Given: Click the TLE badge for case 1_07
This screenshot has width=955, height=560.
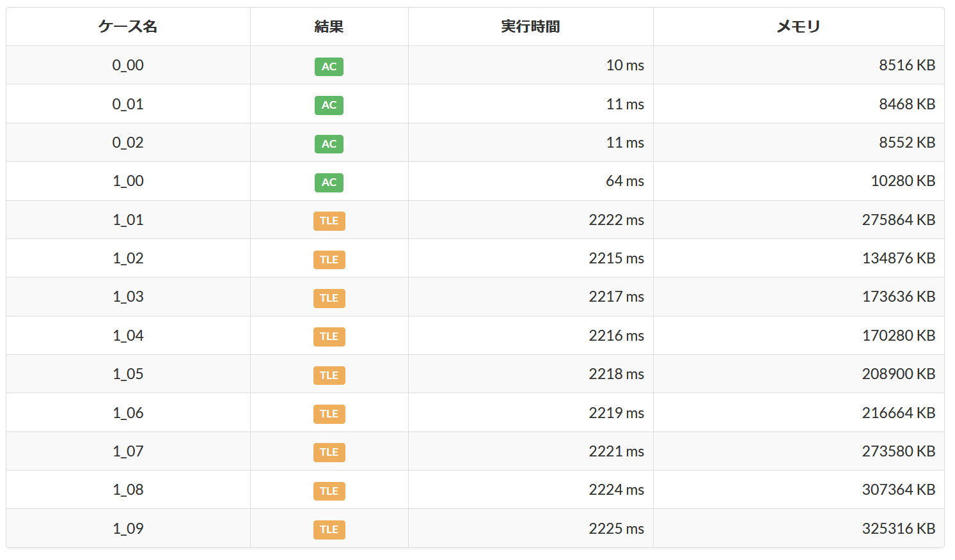Looking at the screenshot, I should [x=329, y=452].
